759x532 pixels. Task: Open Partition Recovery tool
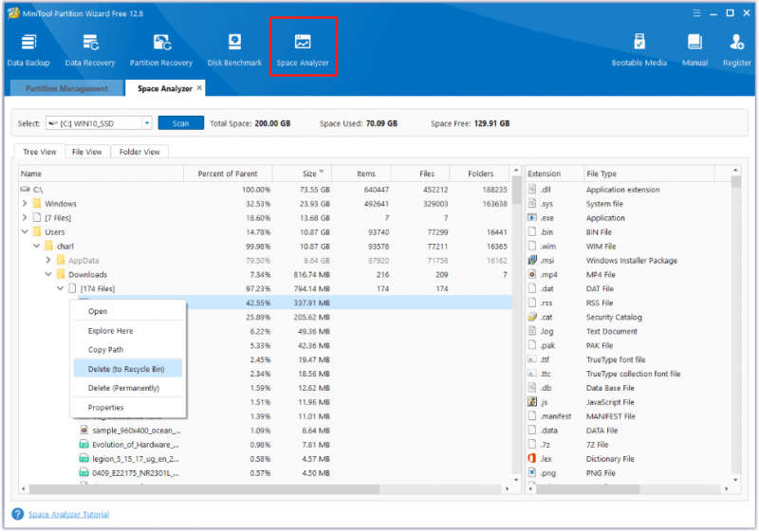[160, 50]
